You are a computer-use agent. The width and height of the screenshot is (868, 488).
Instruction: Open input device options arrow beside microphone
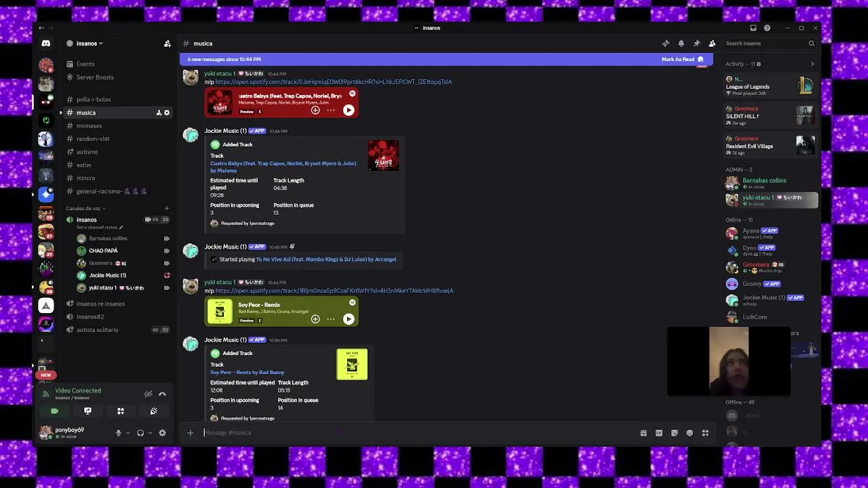tap(127, 433)
